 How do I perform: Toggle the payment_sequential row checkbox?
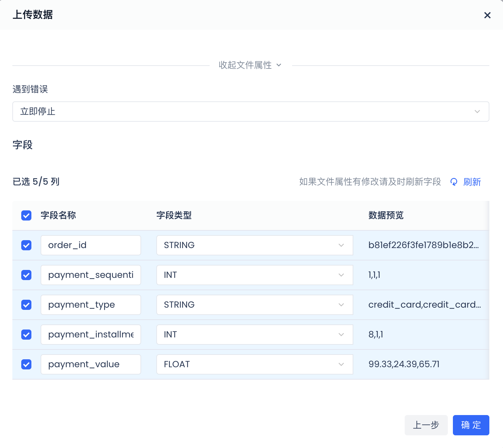pyautogui.click(x=26, y=275)
